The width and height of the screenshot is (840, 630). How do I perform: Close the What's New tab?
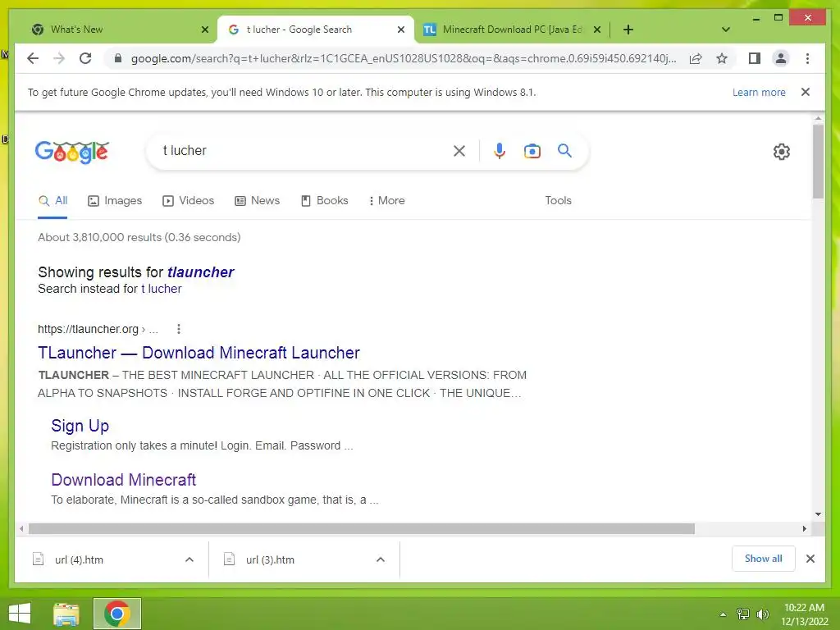[x=204, y=30]
